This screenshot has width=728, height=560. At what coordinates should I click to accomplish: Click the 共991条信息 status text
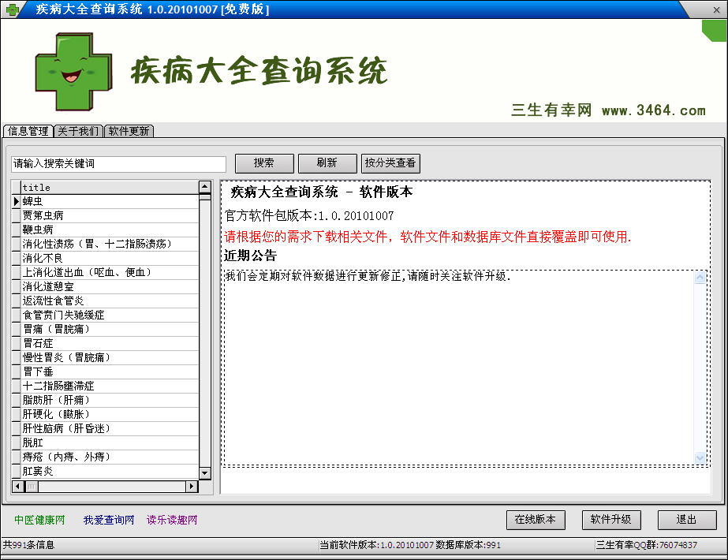point(28,545)
